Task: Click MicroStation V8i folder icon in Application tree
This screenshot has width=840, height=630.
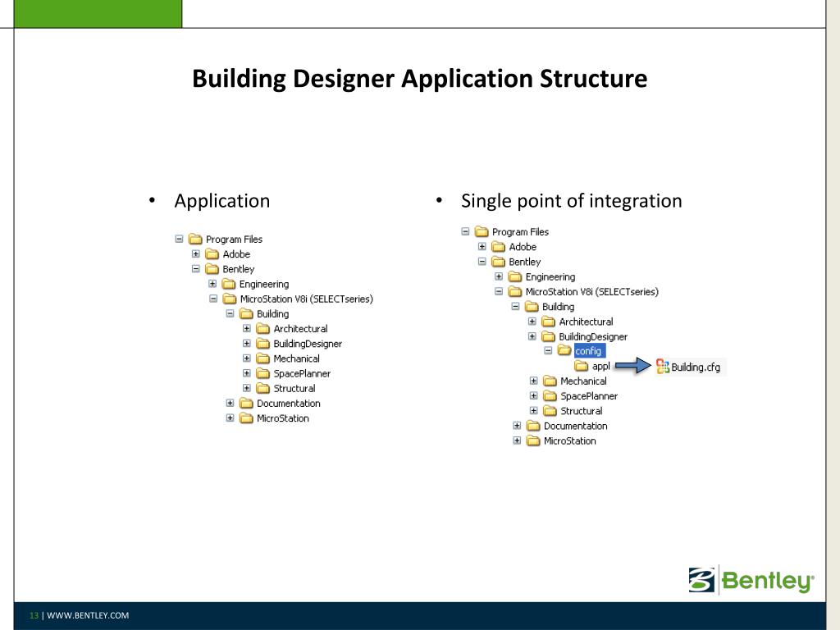Action: [230, 299]
